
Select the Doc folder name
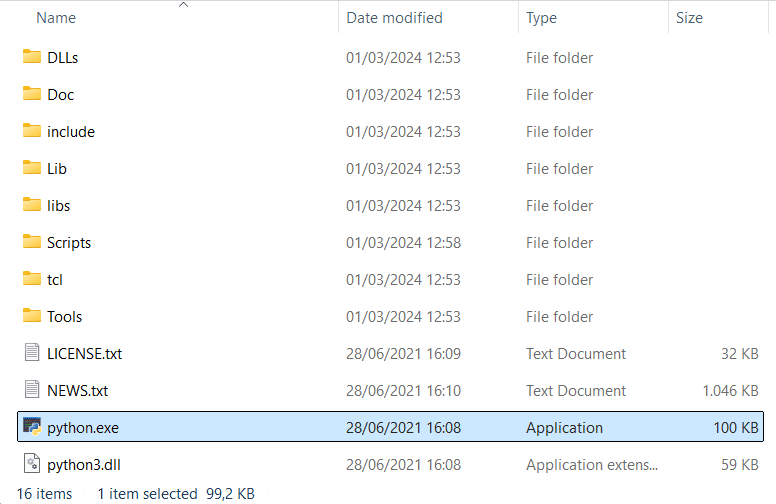(x=60, y=95)
